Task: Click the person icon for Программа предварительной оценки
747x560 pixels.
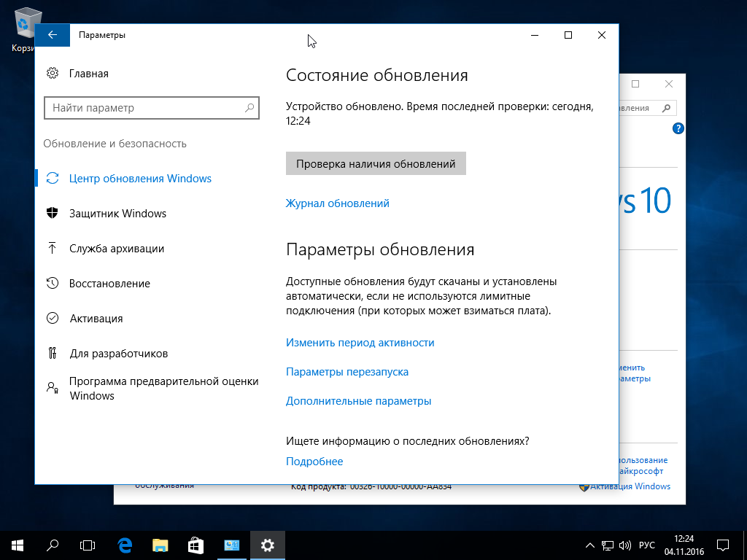Action: coord(53,388)
